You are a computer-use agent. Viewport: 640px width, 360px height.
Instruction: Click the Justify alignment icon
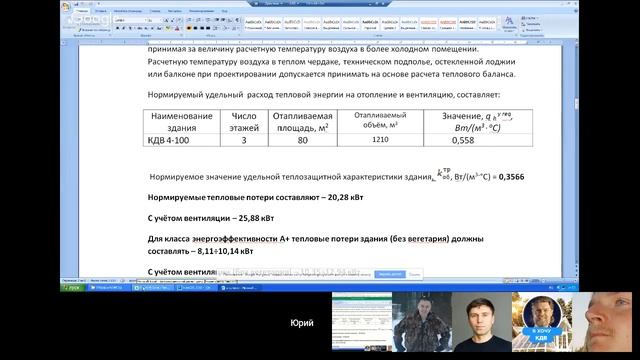pos(208,28)
